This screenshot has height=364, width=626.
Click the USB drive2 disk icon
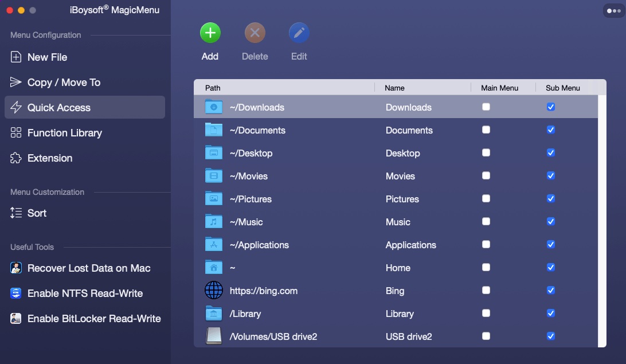tap(214, 336)
